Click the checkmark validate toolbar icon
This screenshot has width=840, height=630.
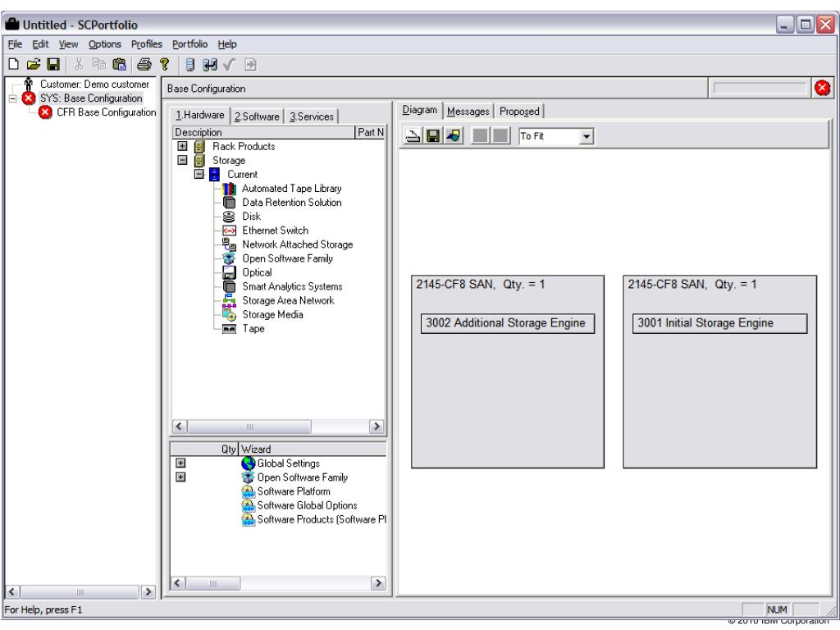pos(230,65)
